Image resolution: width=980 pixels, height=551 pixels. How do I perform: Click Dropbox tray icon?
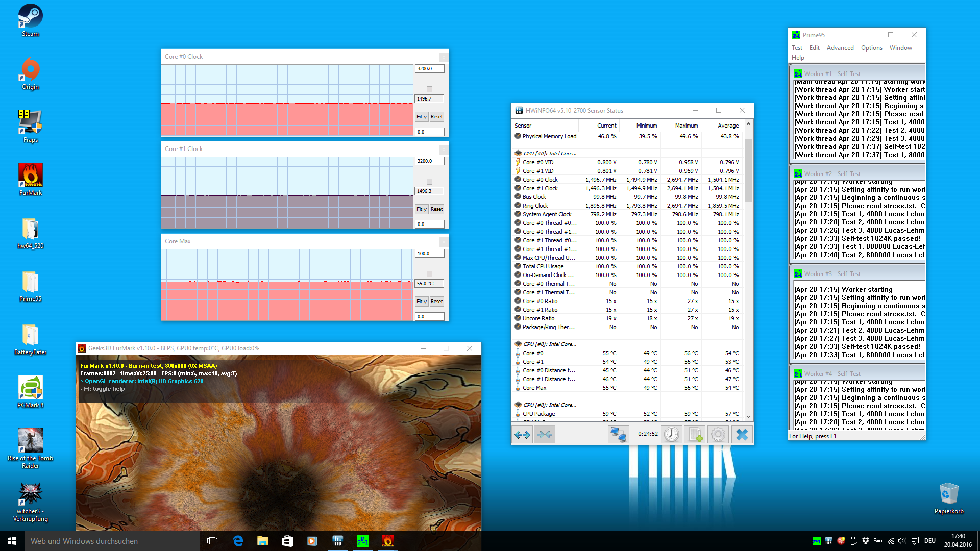coord(866,541)
